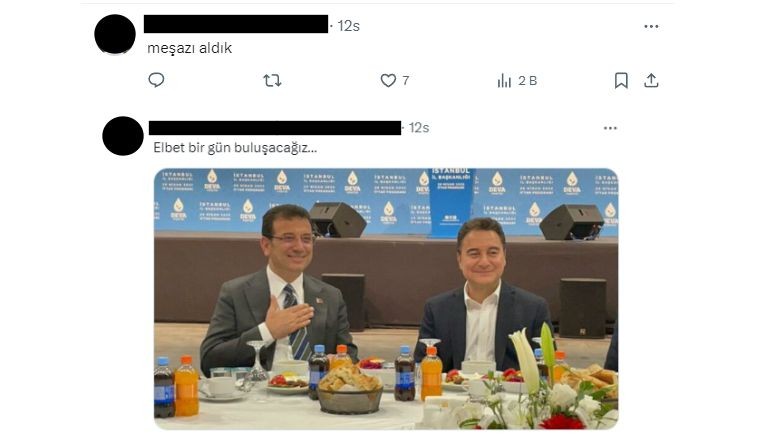Click the view count "2 B"
The image size is (780, 440).
528,81
